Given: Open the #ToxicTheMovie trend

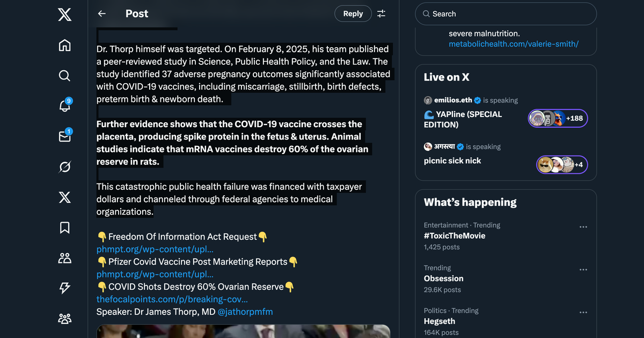Looking at the screenshot, I should click(455, 236).
